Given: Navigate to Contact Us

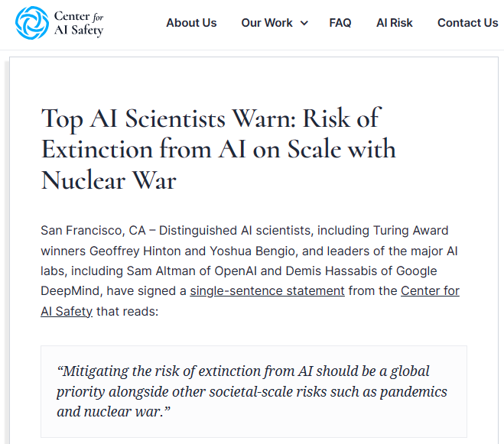Looking at the screenshot, I should point(467,23).
